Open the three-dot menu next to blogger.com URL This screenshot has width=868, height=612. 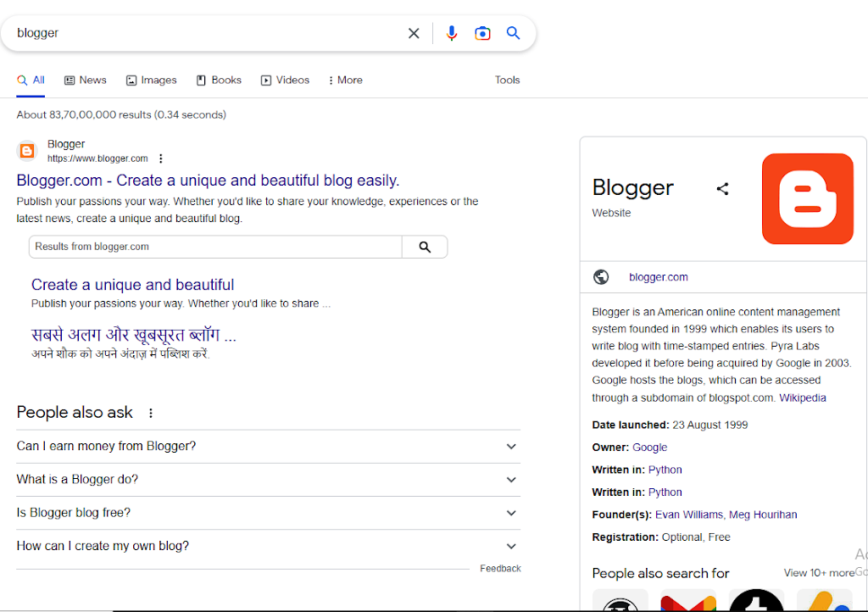(160, 159)
